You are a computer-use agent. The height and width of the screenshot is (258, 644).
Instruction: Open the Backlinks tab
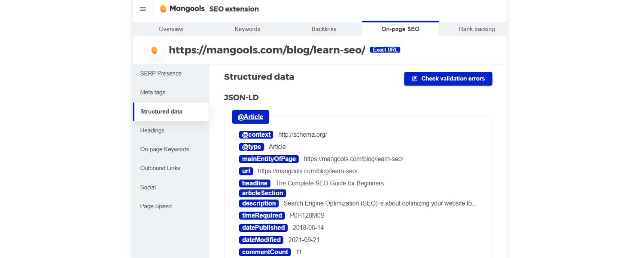click(324, 29)
